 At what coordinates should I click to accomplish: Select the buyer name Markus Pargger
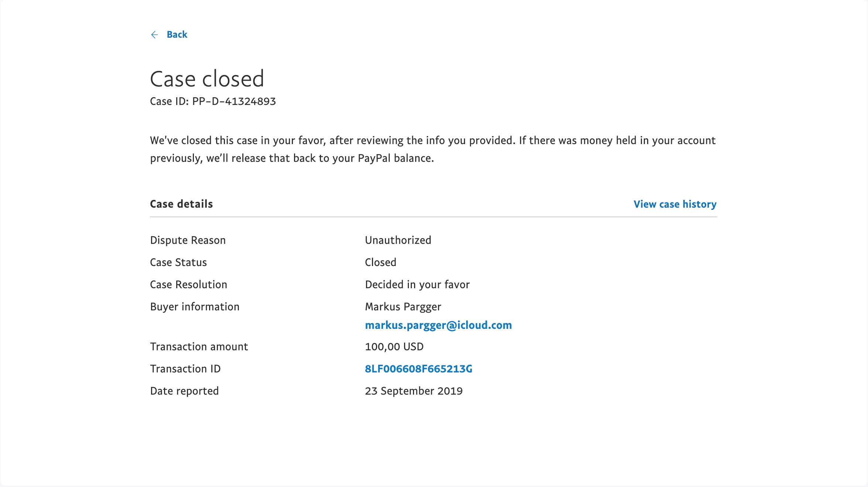(403, 307)
